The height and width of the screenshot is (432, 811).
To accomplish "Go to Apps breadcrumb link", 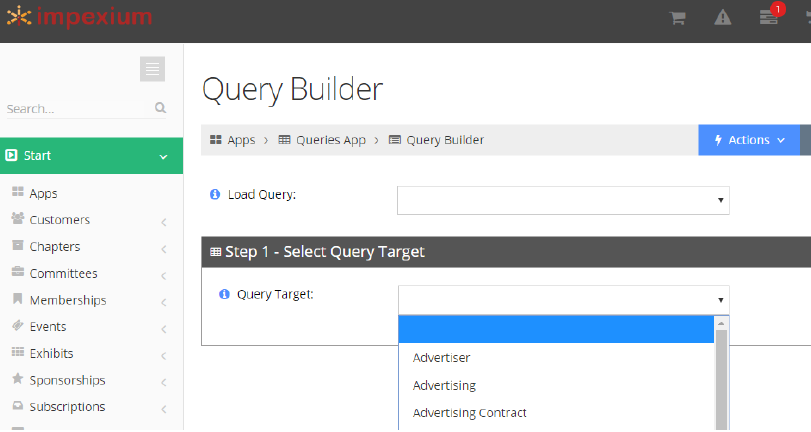I will click(x=241, y=140).
